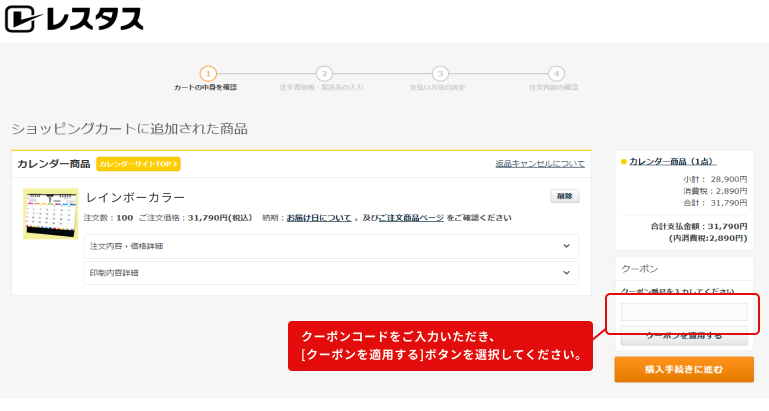Image resolution: width=769 pixels, height=411 pixels.
Task: Select step 3 支払い方法の決定
Action: point(439,79)
